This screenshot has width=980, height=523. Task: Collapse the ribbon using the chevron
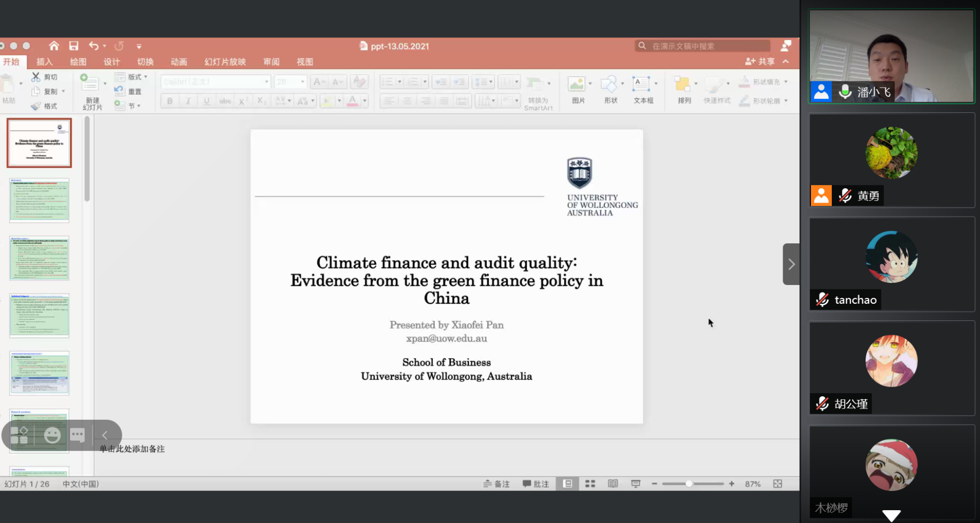coord(786,61)
